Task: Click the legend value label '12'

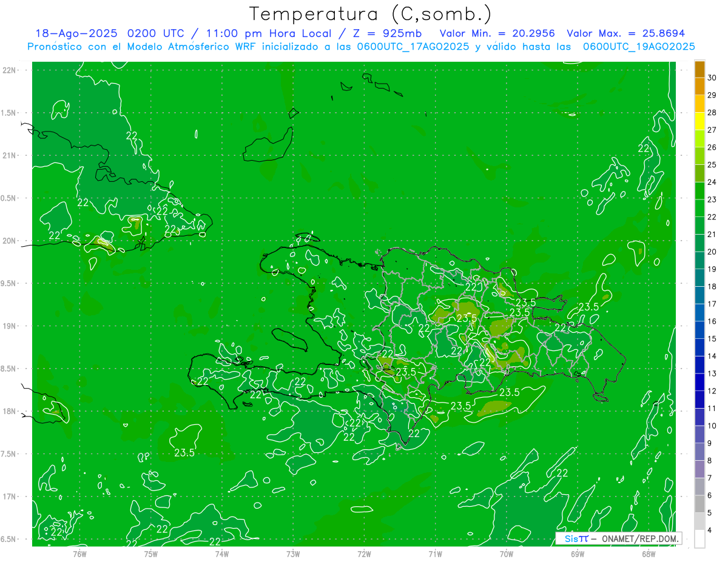Action: tap(712, 391)
